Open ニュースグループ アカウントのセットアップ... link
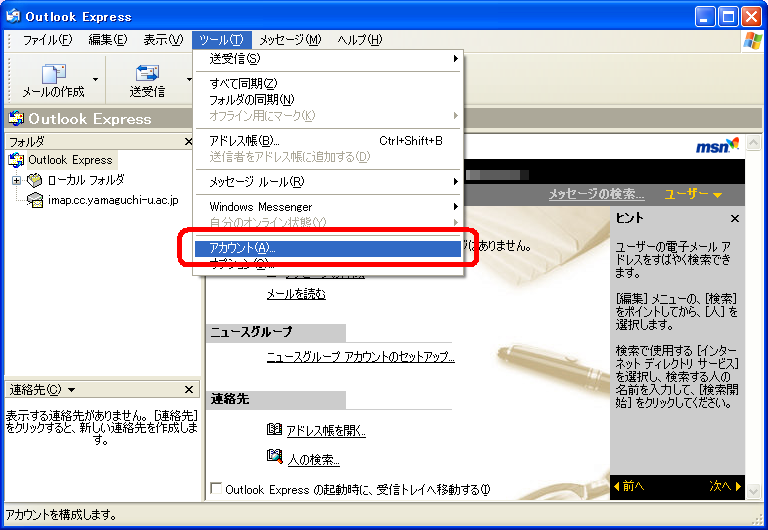The height and width of the screenshot is (530, 768). point(360,357)
